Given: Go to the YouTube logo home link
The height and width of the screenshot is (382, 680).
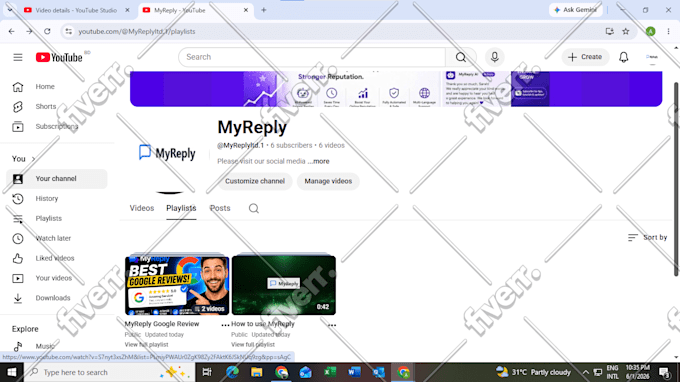Looking at the screenshot, I should click(59, 57).
